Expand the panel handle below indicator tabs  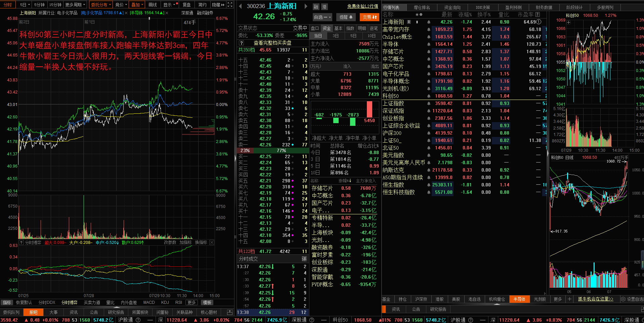coord(117,307)
